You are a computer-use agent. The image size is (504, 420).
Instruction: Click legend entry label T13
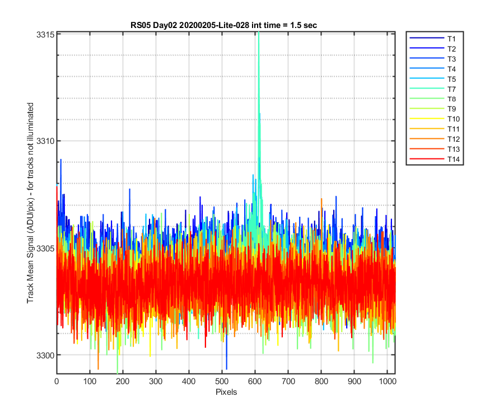(x=454, y=149)
